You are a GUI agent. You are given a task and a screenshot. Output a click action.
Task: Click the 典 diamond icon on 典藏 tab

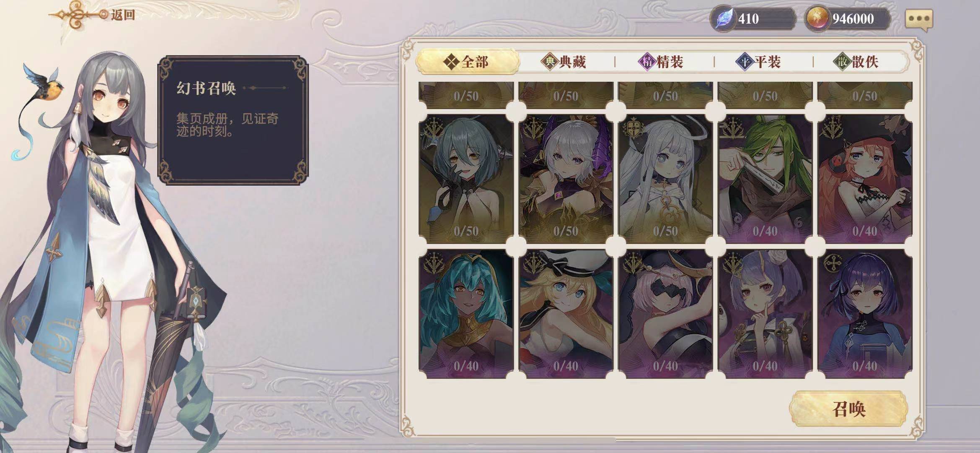549,62
